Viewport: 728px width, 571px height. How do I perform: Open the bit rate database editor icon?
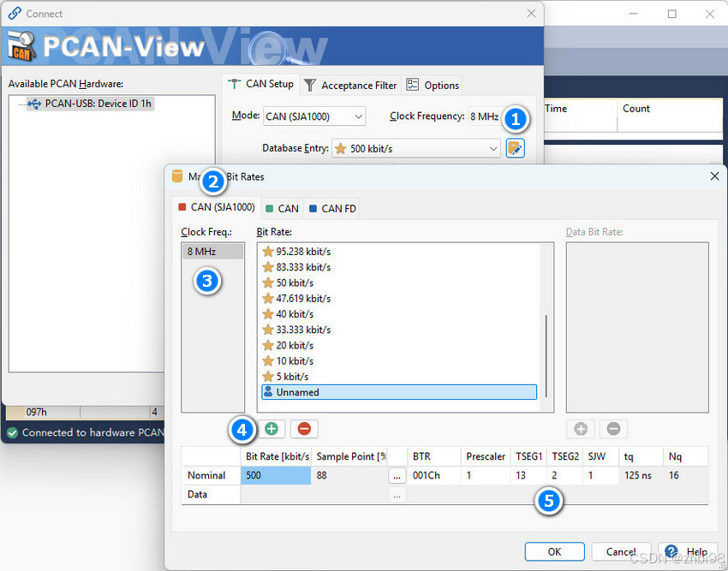pyautogui.click(x=515, y=149)
